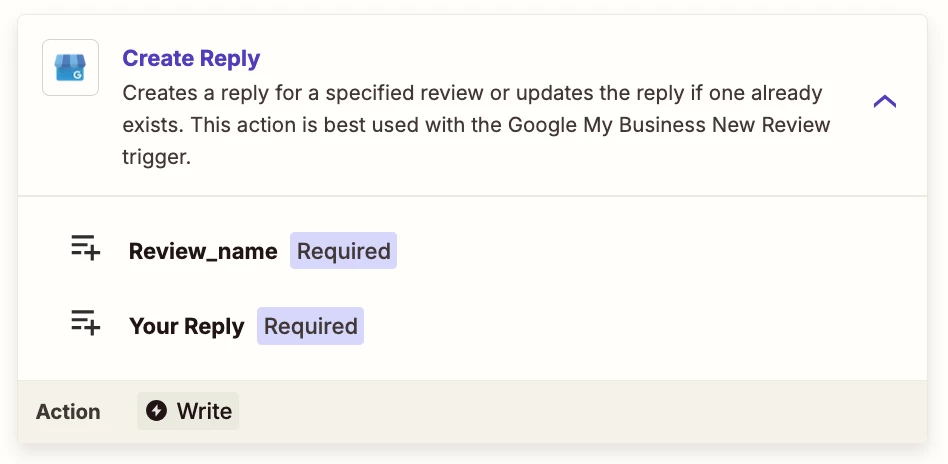
Task: Click the Google My Business storefront icon
Action: [70, 67]
